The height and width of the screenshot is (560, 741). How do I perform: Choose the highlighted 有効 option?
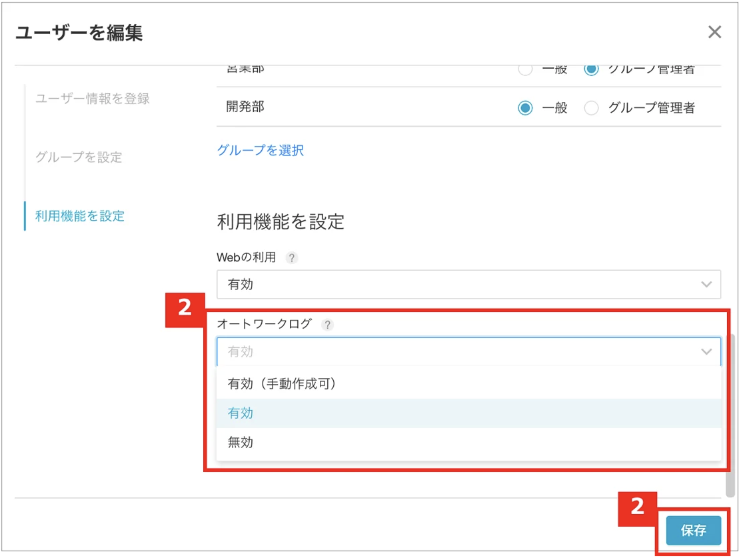(469, 413)
